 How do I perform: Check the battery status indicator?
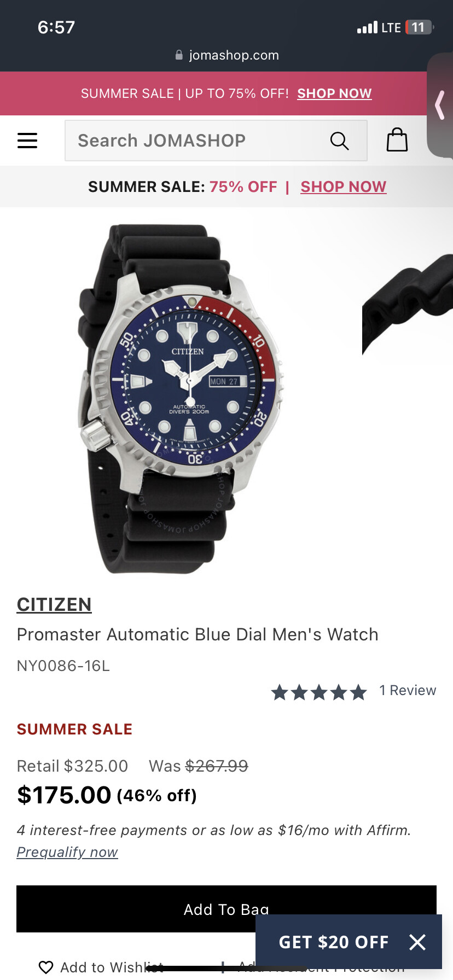point(420,27)
